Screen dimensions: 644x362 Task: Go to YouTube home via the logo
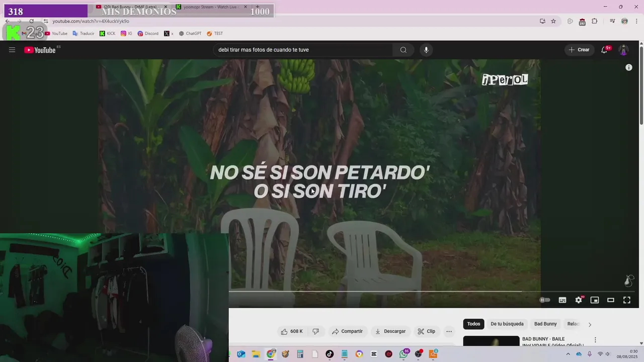pos(40,50)
